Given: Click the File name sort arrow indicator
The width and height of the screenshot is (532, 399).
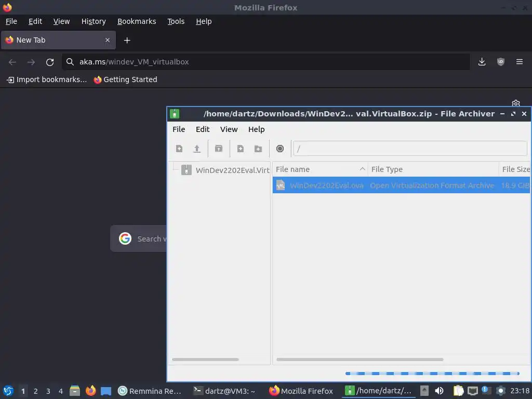Looking at the screenshot, I should [x=362, y=169].
